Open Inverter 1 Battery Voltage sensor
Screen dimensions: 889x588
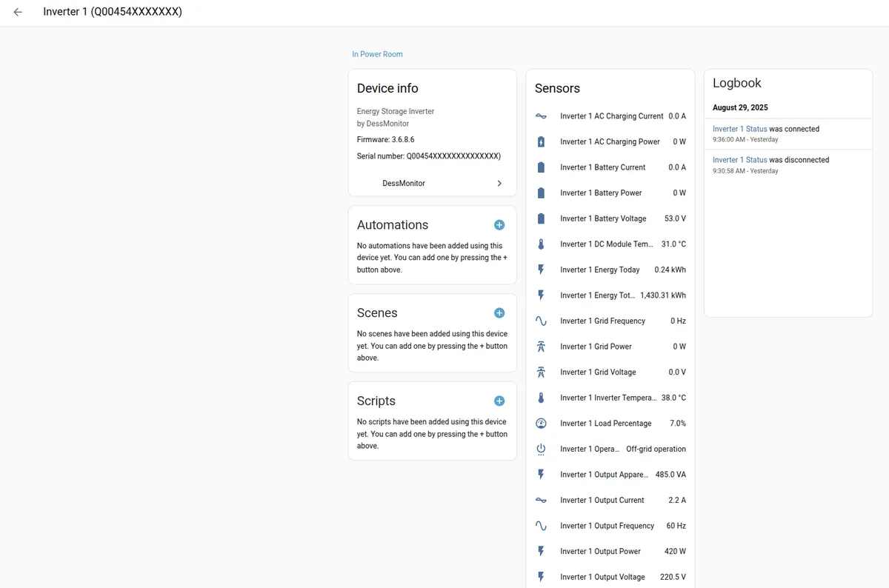point(610,218)
